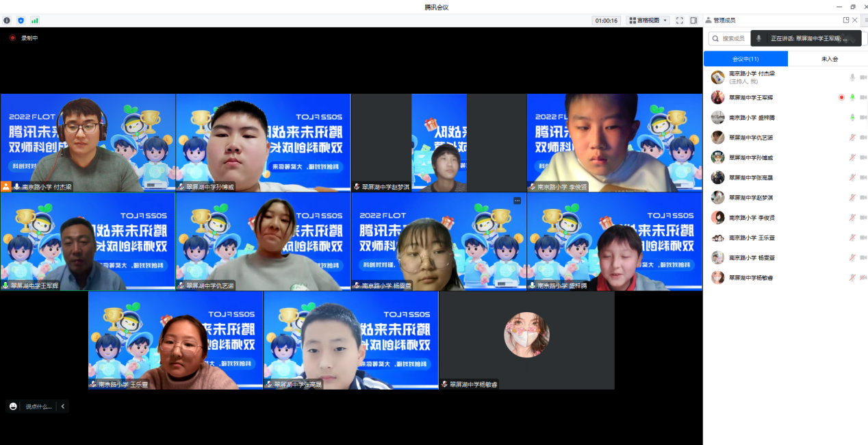Select 赵梦淇 video tile

point(439,142)
